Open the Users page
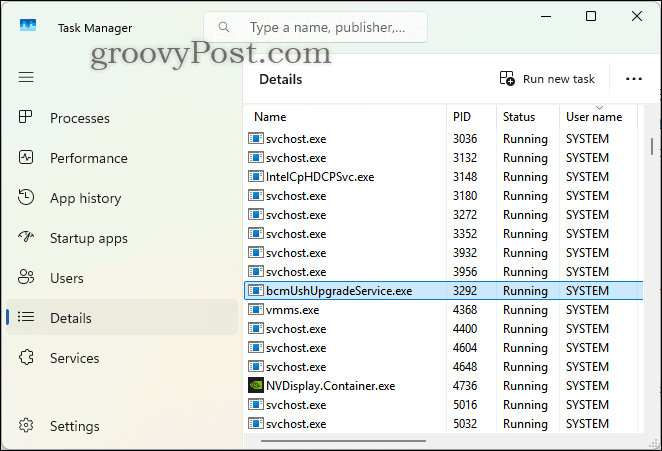This screenshot has width=662, height=451. click(122, 278)
